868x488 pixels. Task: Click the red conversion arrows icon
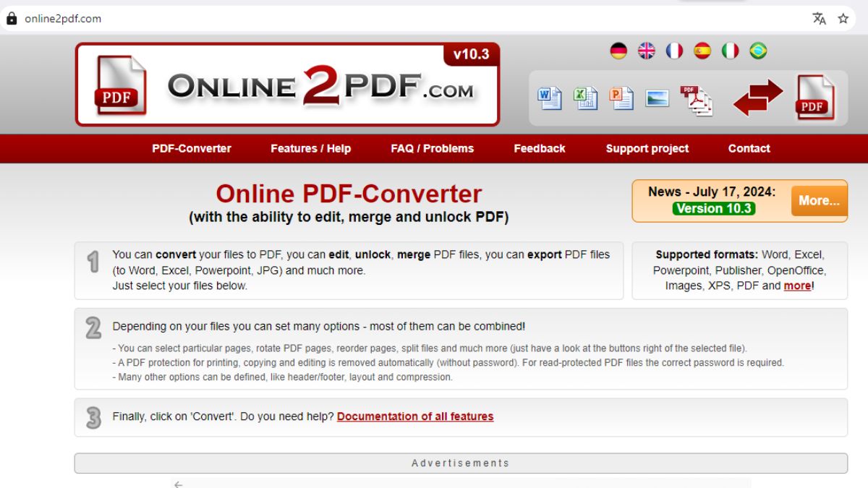[759, 98]
